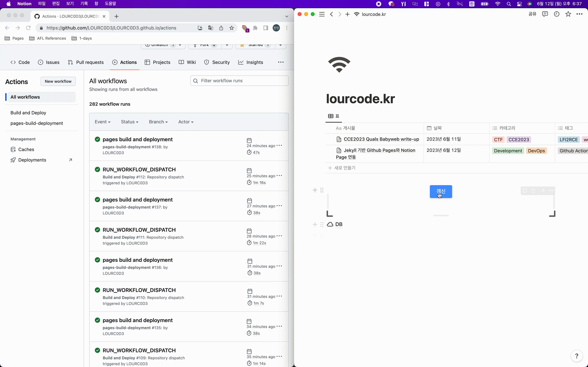This screenshot has width=588, height=367.
Task: Open Notion sidebar hamburger menu
Action: pyautogui.click(x=322, y=14)
